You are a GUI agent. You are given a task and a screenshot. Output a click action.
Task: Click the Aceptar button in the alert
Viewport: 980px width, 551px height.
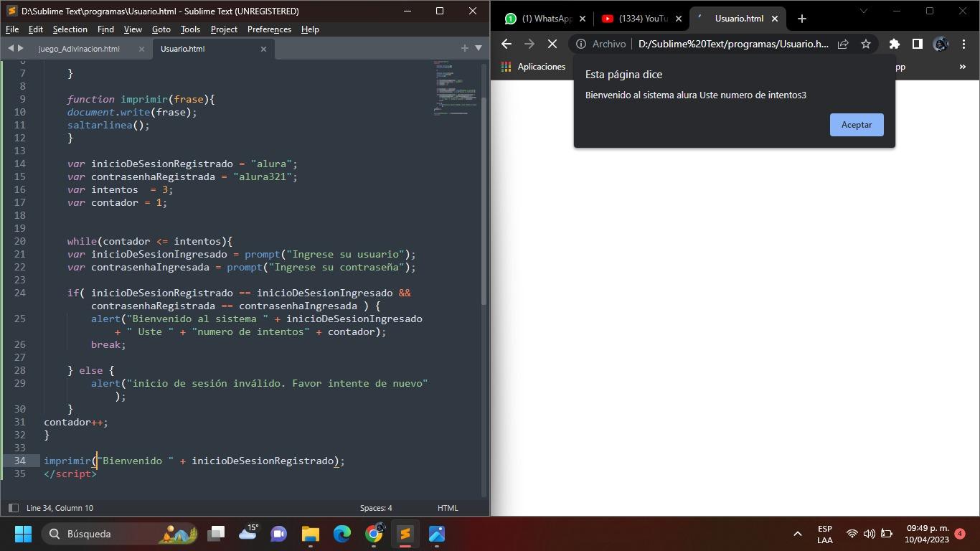point(857,124)
